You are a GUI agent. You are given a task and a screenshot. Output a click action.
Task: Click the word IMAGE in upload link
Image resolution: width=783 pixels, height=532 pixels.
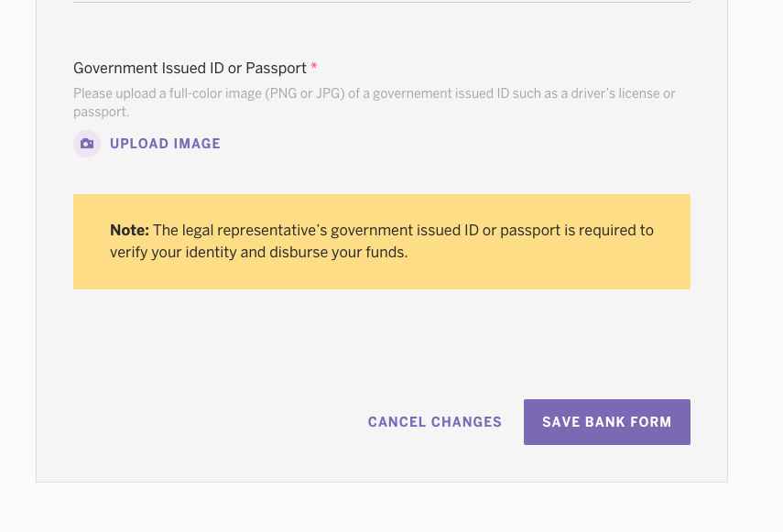[197, 144]
